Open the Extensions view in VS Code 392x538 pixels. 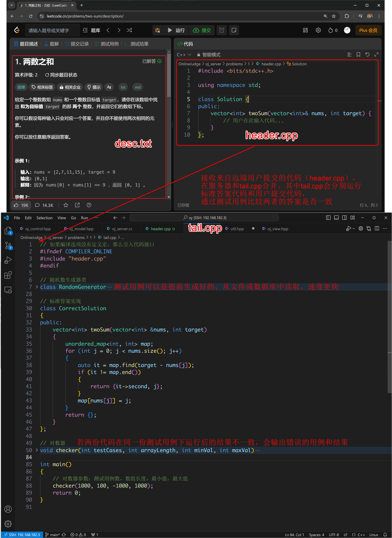coord(8,275)
